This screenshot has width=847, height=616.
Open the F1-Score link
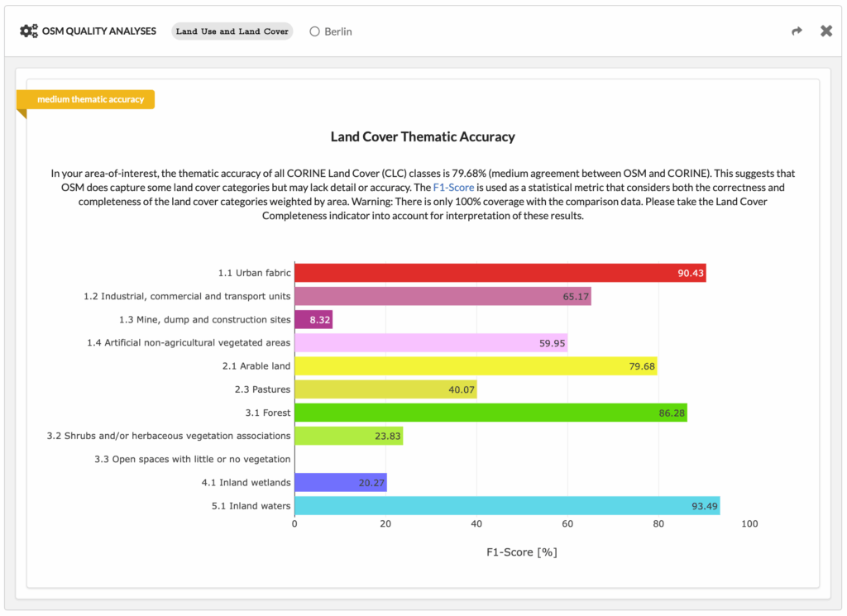tap(453, 188)
